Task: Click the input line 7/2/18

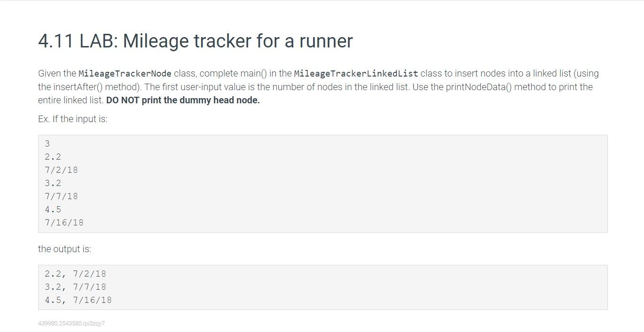Action: click(62, 170)
